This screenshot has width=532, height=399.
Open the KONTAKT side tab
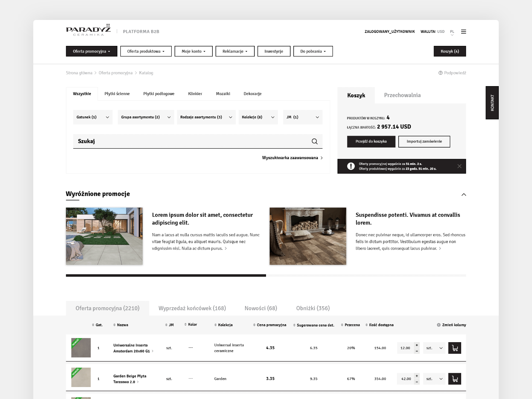click(492, 103)
